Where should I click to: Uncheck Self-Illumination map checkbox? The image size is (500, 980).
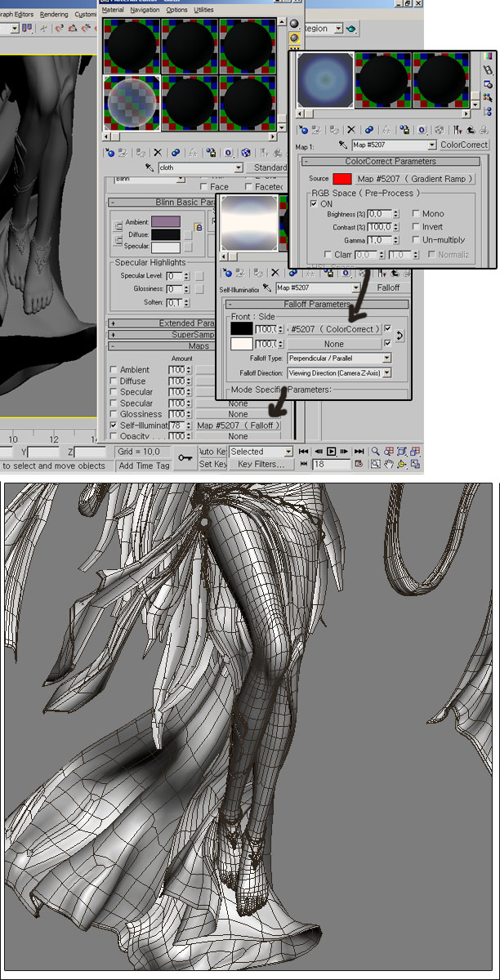pos(114,425)
